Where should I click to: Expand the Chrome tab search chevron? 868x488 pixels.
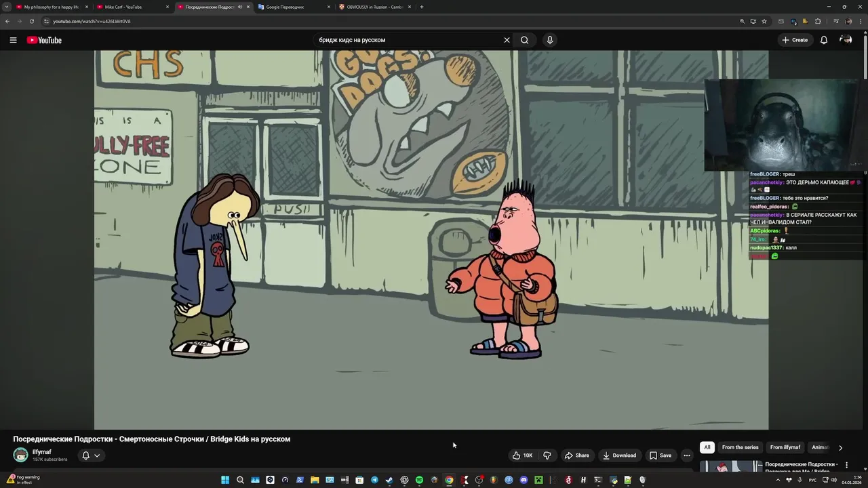pyautogui.click(x=7, y=7)
